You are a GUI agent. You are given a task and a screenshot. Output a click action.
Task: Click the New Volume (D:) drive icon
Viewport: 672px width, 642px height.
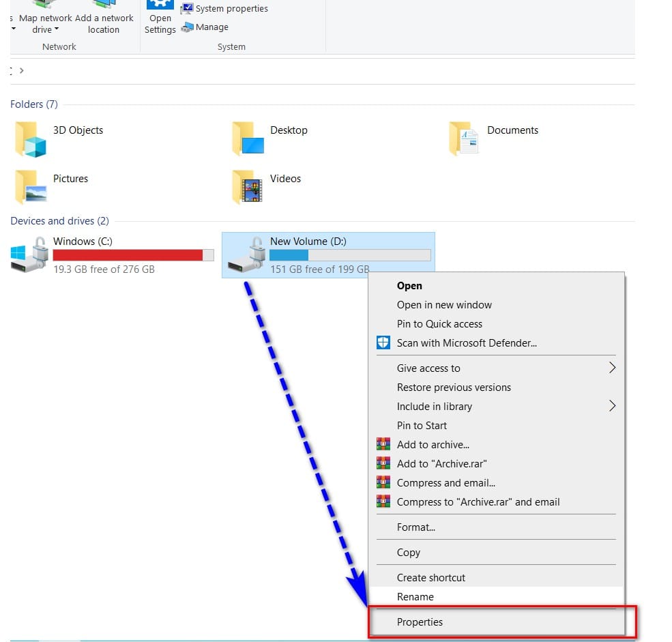click(x=246, y=254)
